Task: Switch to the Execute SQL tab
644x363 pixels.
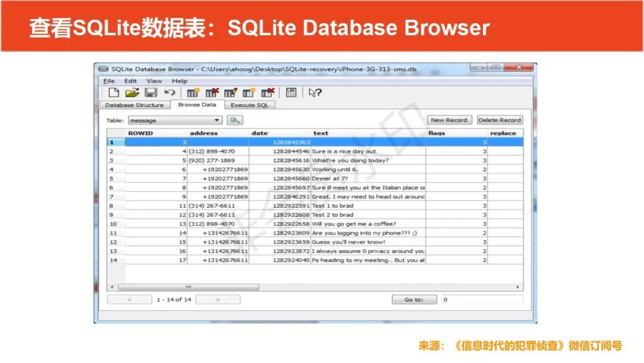Action: [249, 105]
